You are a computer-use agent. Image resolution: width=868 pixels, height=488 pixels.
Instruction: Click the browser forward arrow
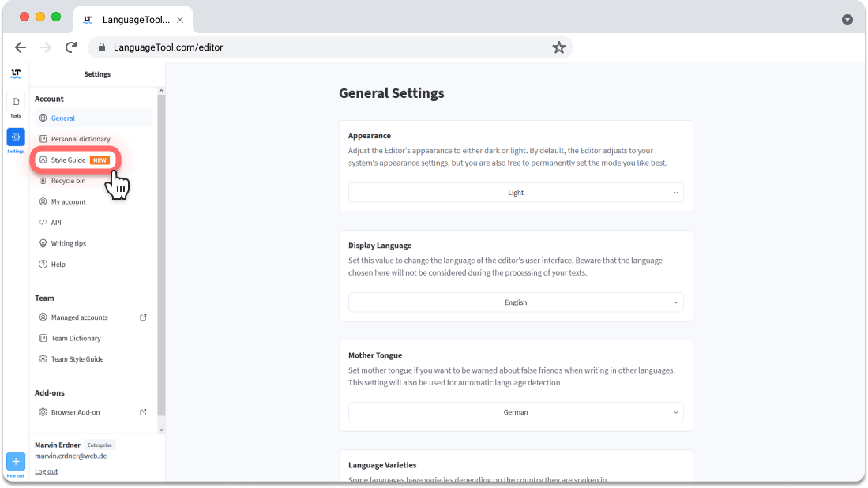[46, 47]
